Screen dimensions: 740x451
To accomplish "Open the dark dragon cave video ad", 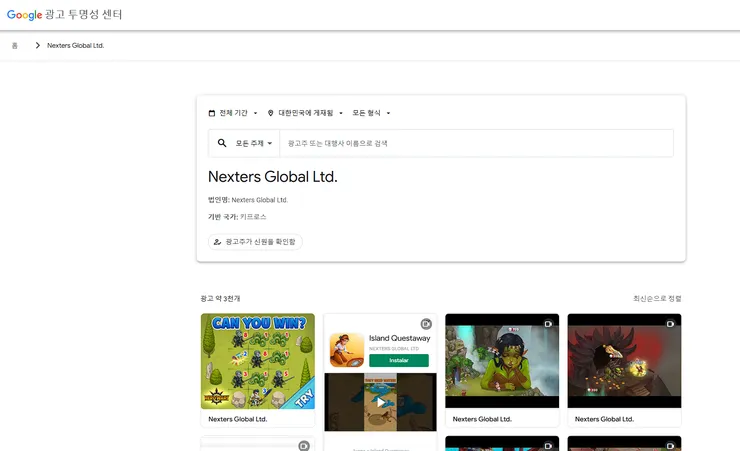I will click(x=624, y=361).
